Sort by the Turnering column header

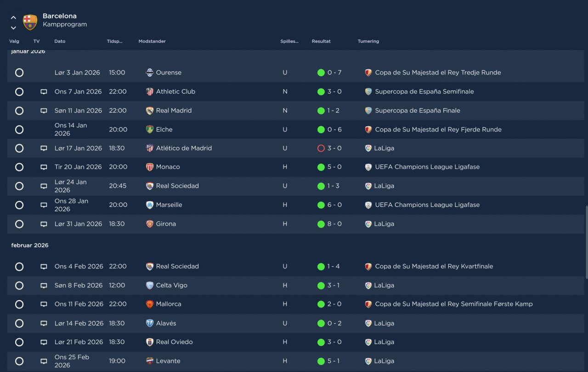368,41
